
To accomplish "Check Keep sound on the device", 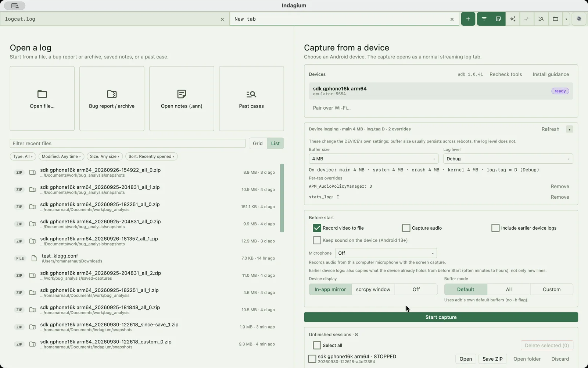I will [317, 240].
